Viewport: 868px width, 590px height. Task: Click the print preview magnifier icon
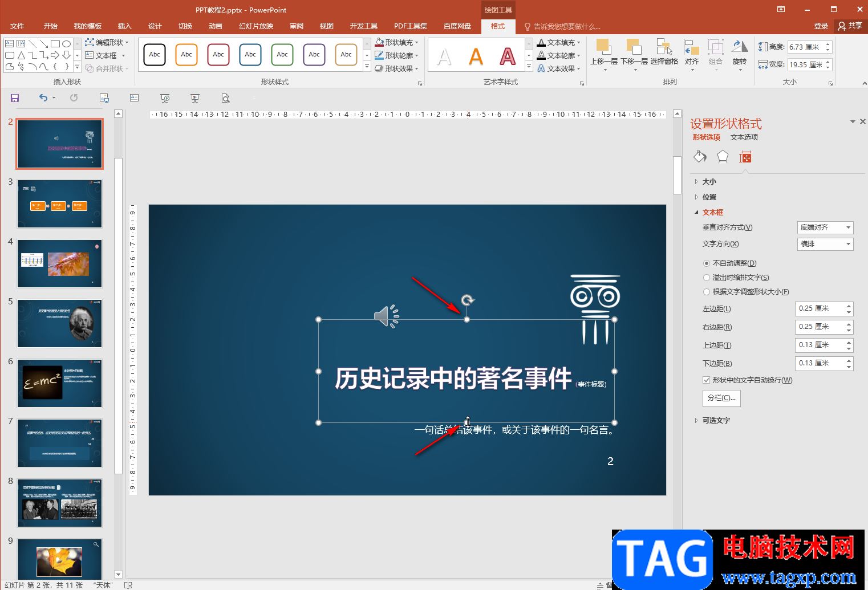pos(226,98)
